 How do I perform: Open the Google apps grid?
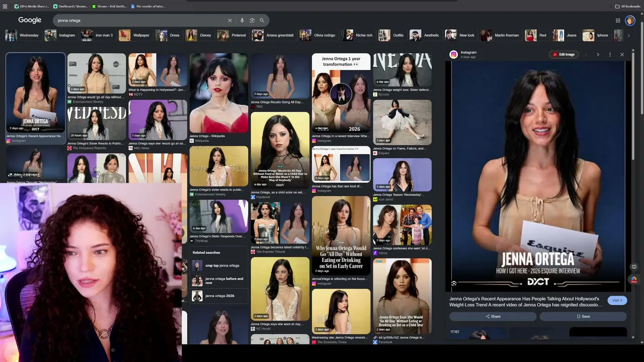tap(618, 21)
